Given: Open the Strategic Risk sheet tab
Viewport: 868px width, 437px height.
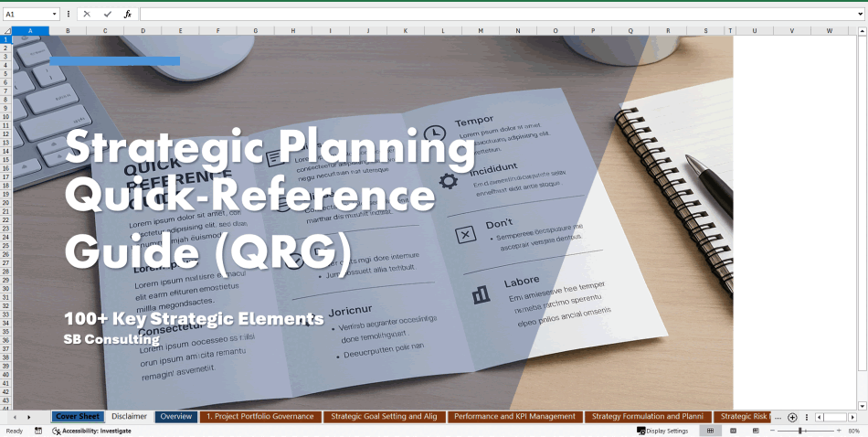Looking at the screenshot, I should (x=742, y=417).
